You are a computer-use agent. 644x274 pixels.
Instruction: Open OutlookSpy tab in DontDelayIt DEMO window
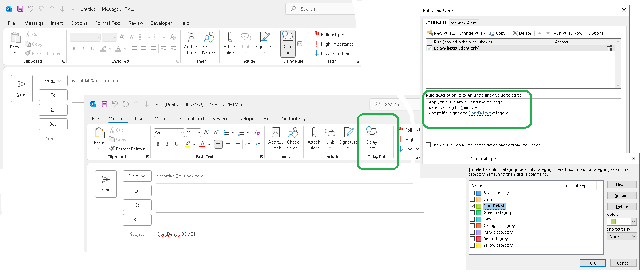(x=293, y=119)
